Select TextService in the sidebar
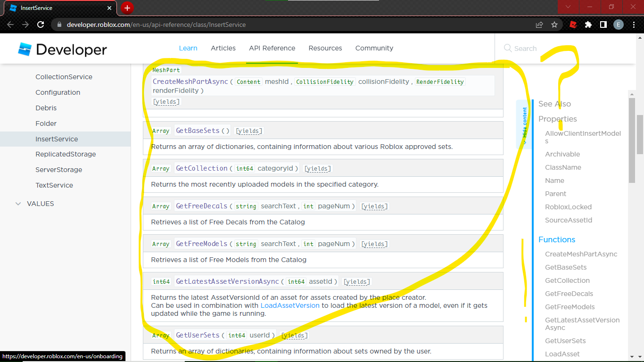The height and width of the screenshot is (362, 644). [54, 185]
